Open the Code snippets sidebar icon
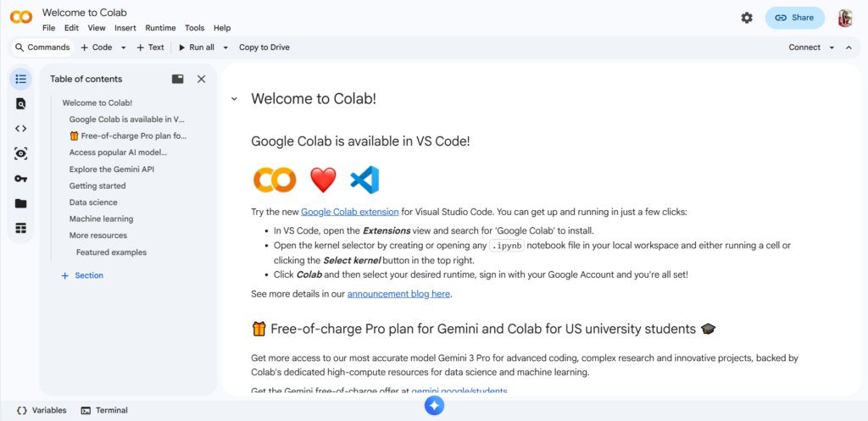The image size is (868, 421). click(x=20, y=129)
